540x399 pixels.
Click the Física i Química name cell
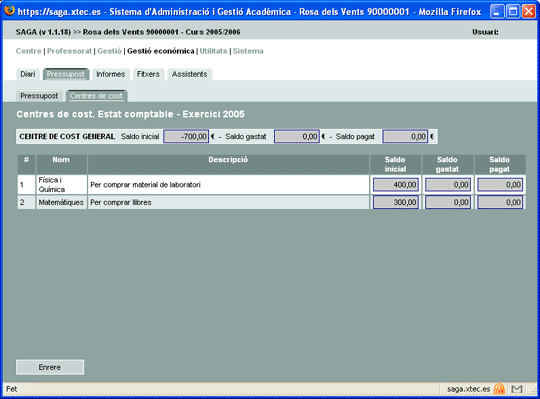[x=61, y=185]
